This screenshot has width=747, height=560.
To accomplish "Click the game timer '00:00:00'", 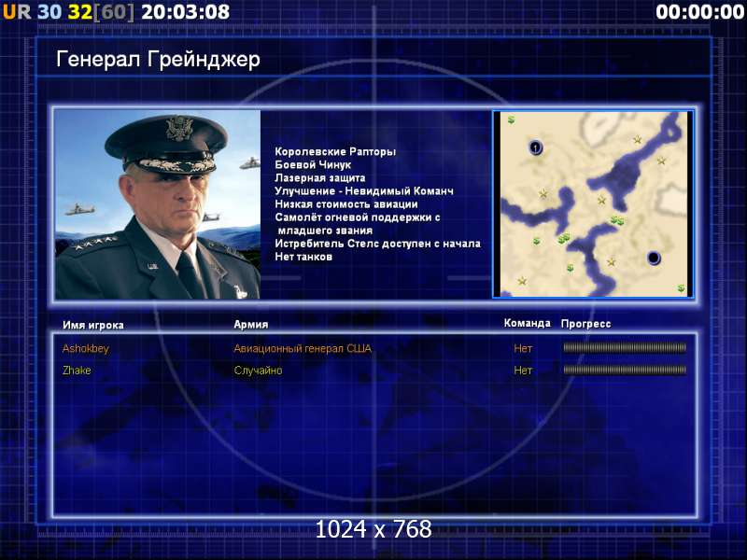I will (x=699, y=12).
